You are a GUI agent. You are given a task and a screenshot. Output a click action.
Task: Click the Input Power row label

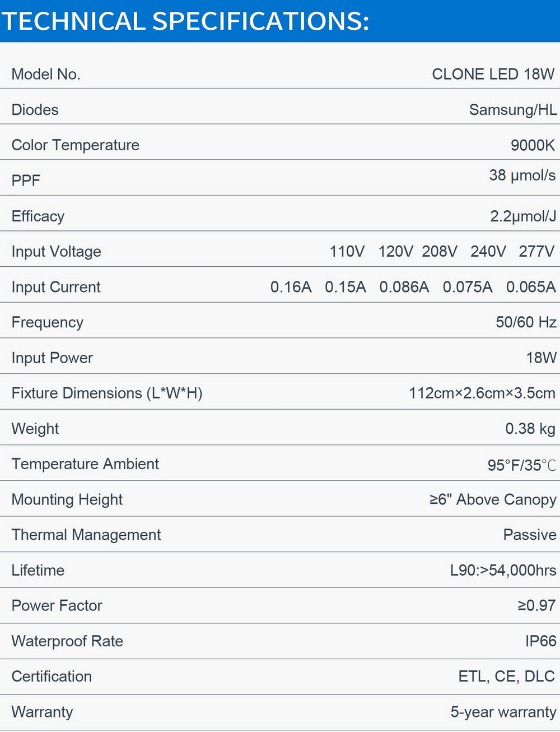pos(52,358)
